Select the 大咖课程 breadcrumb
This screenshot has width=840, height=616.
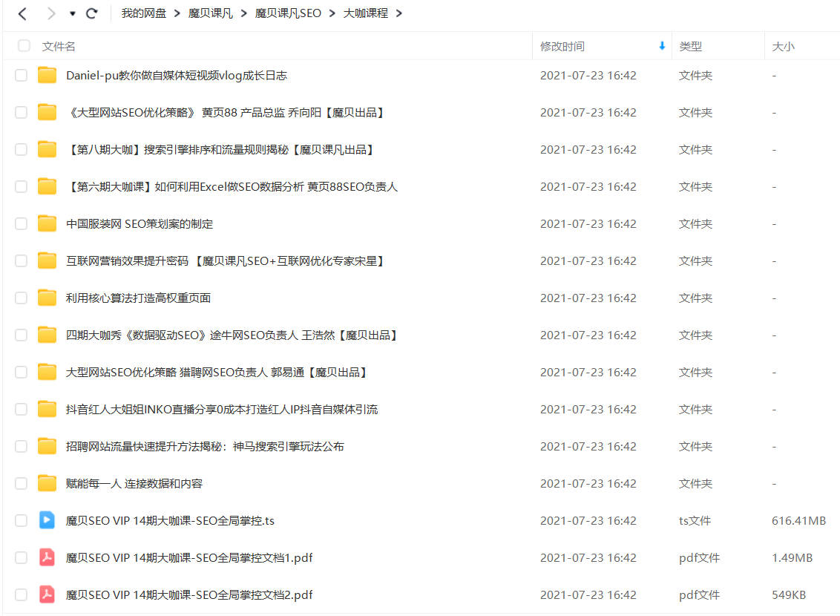coord(365,13)
